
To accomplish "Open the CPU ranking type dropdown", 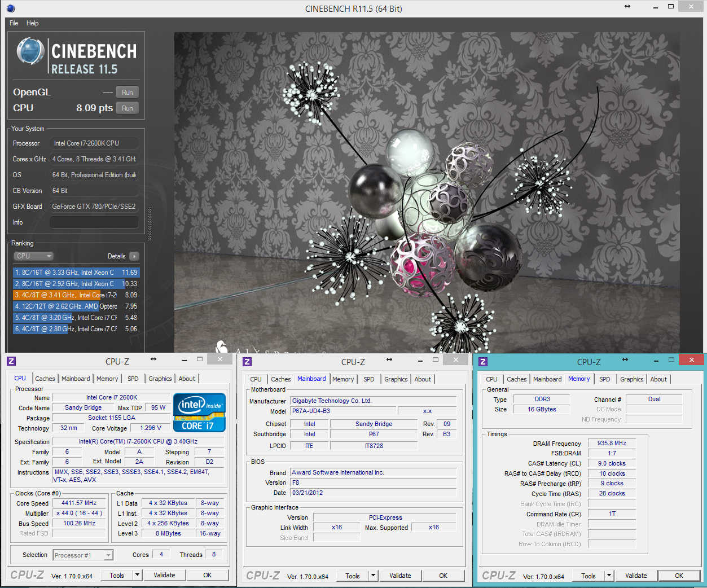I will tap(33, 256).
